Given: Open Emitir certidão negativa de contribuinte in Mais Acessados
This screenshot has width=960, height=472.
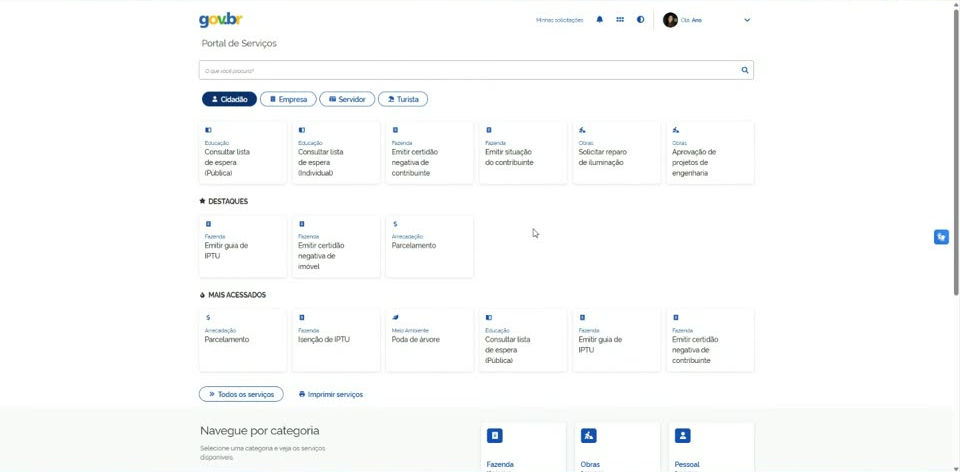Looking at the screenshot, I should [710, 340].
